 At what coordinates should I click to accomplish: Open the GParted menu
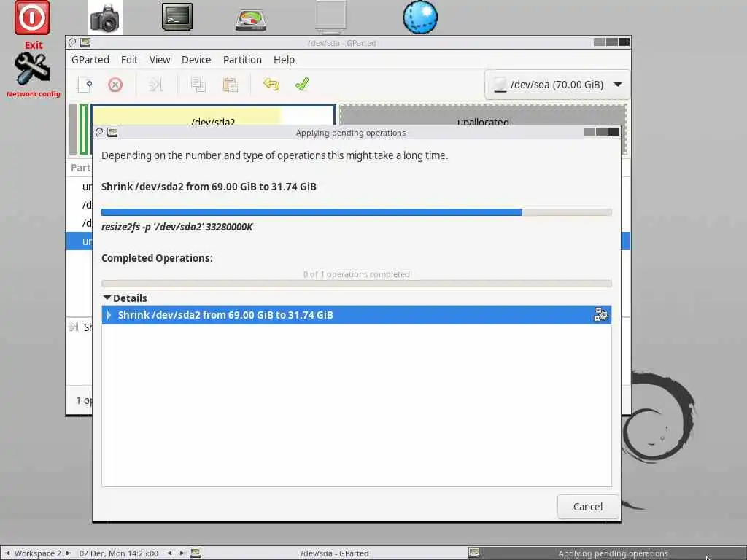click(x=90, y=60)
